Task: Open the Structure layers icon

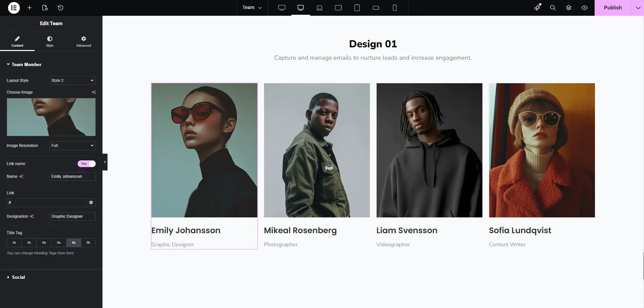Action: tap(569, 8)
